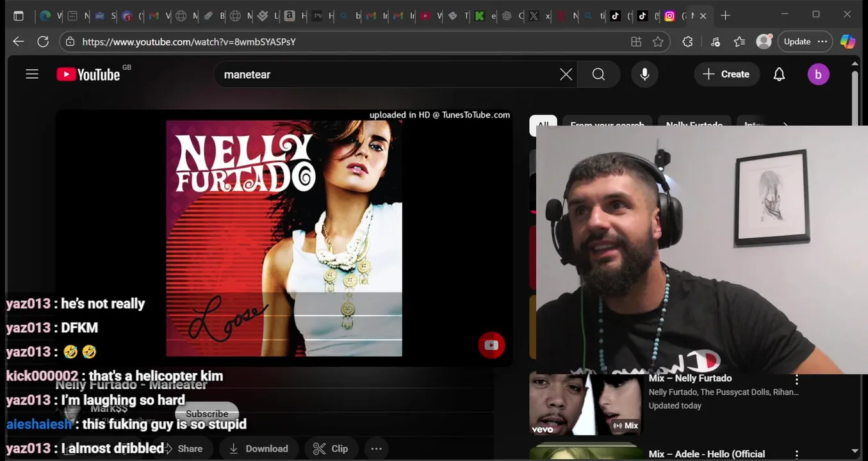Image resolution: width=868 pixels, height=461 pixels.
Task: Click the page scrollbar up arrow
Action: (855, 63)
